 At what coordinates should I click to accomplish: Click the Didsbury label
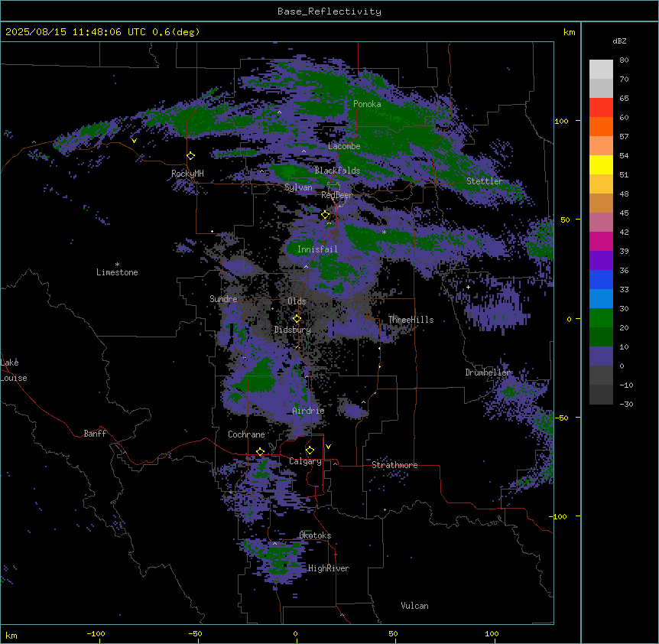click(x=293, y=330)
